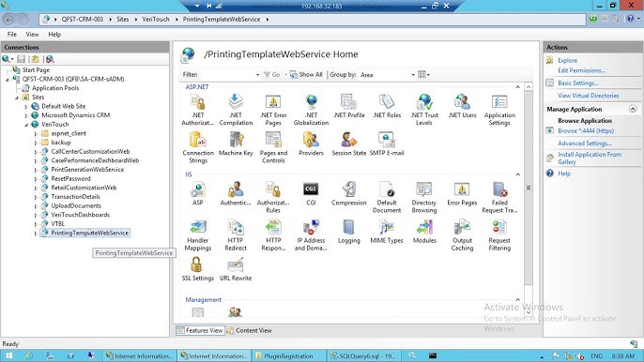Collapse the Manage Application actions section
This screenshot has height=362, width=644.
(633, 109)
